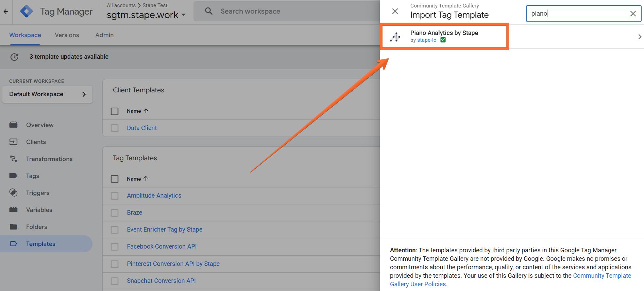
Task: Tick the Braze checkbox
Action: [115, 213]
